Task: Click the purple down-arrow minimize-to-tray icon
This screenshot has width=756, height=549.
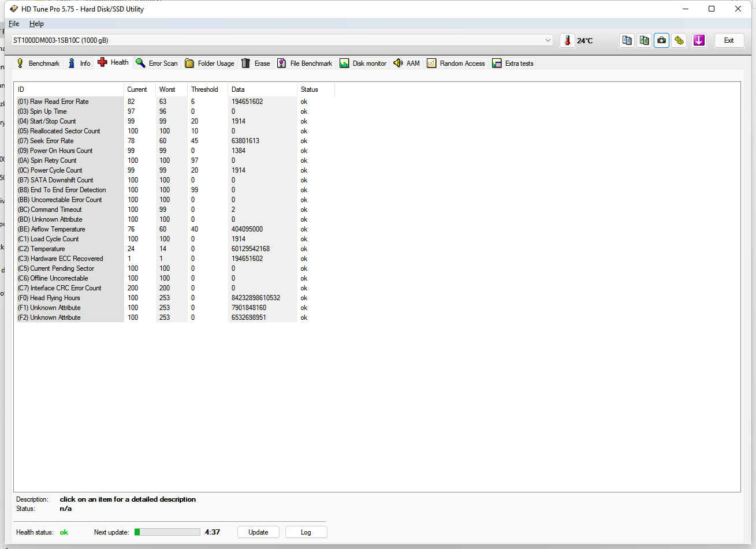Action: 699,40
